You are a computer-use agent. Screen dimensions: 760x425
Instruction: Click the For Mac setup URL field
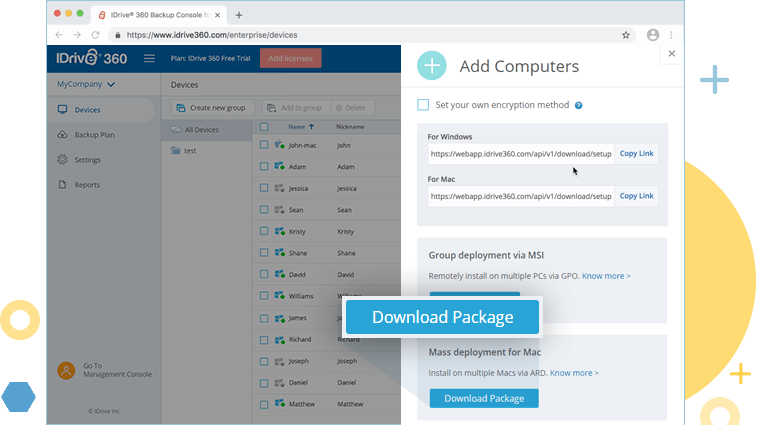point(521,196)
